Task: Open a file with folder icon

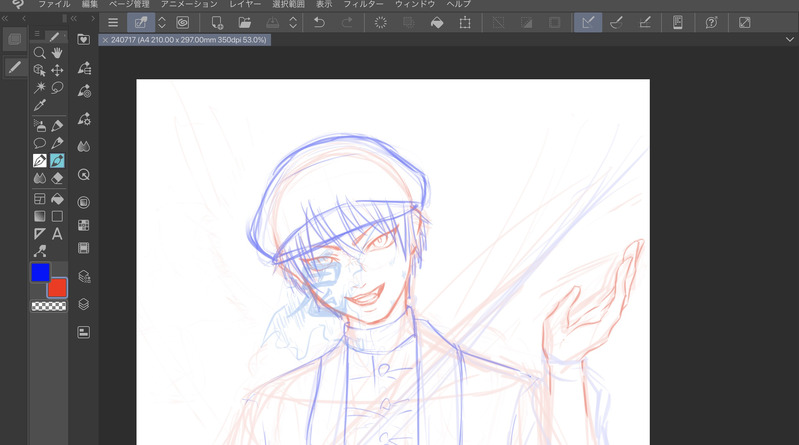Action: point(245,22)
